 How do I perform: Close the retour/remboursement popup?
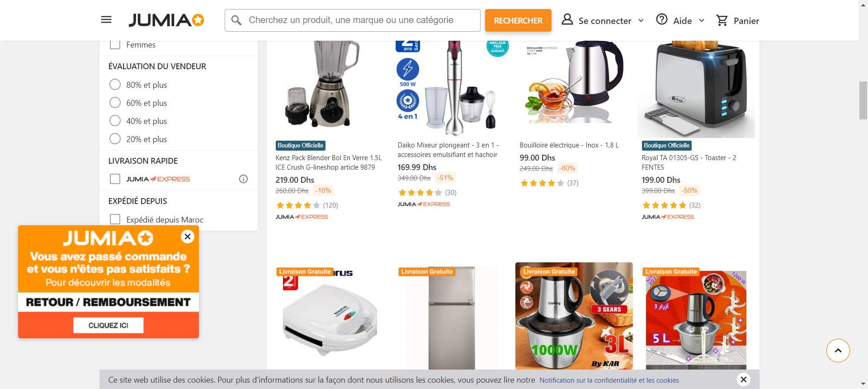click(187, 237)
